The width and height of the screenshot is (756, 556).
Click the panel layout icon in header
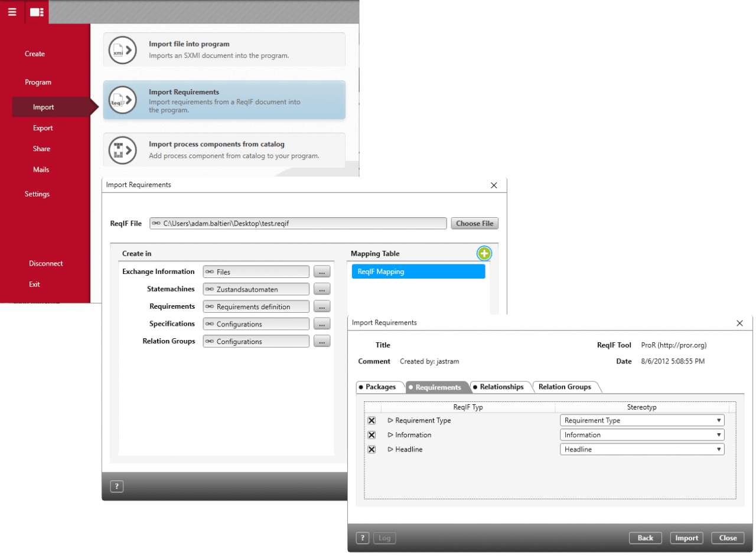pyautogui.click(x=37, y=12)
